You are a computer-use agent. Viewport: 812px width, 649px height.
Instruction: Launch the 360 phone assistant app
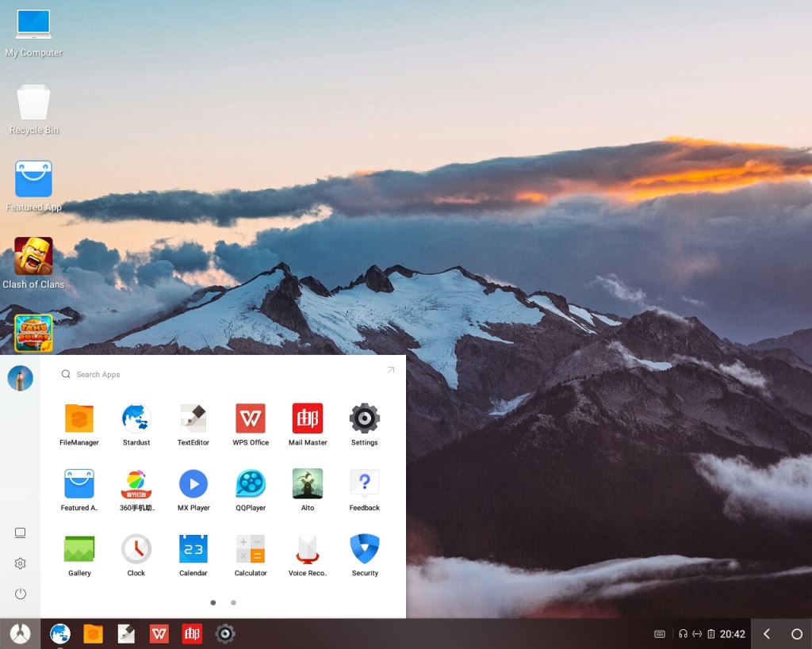(136, 489)
